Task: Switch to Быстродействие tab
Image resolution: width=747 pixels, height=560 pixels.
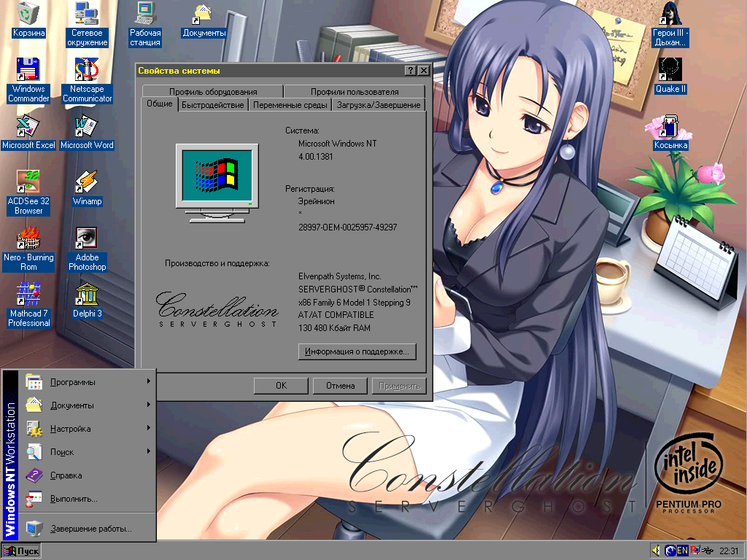Action: pyautogui.click(x=212, y=105)
